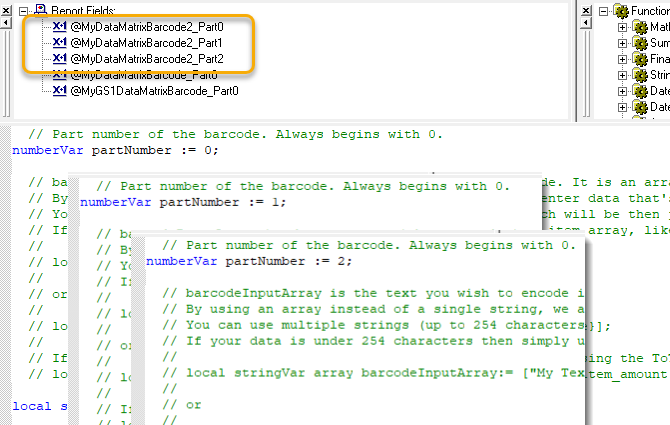Click the arrow button under Report Fields close button
The height and width of the screenshot is (425, 670).
[x=6, y=23]
